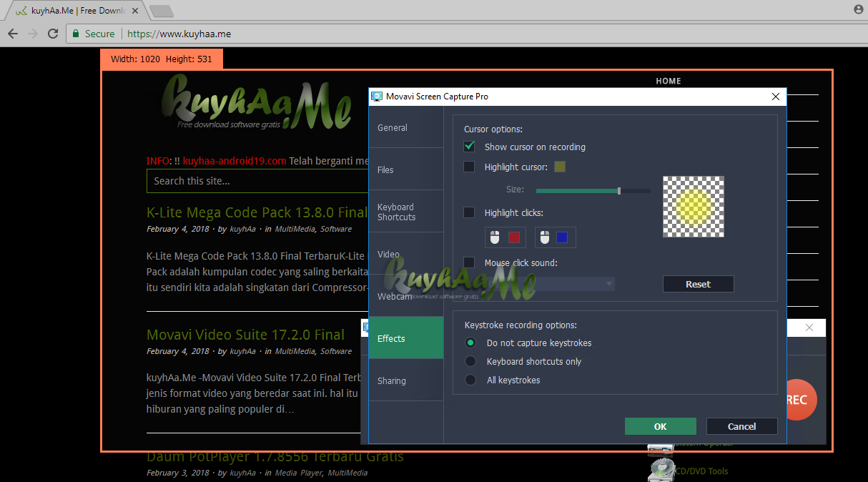This screenshot has height=482, width=868.
Task: Click the red REC button
Action: point(801,400)
